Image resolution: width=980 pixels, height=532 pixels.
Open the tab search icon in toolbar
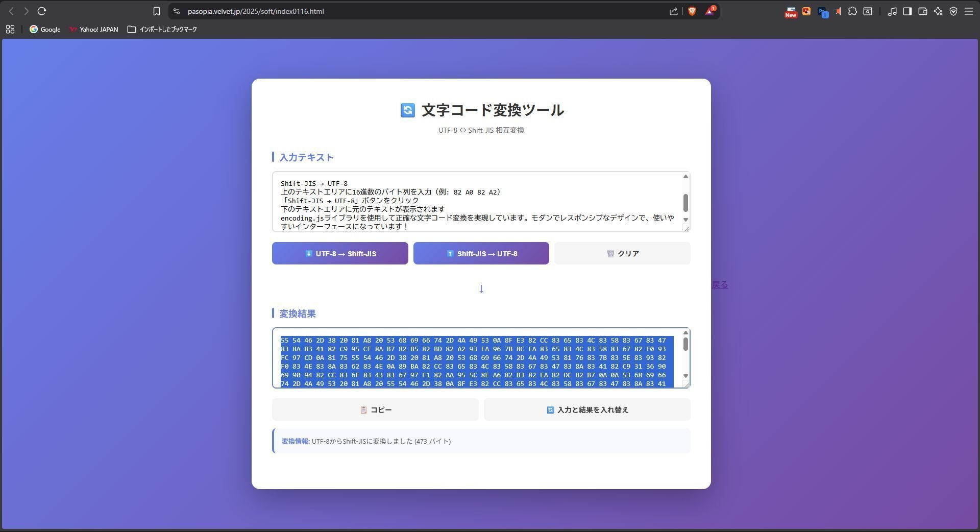click(x=868, y=11)
